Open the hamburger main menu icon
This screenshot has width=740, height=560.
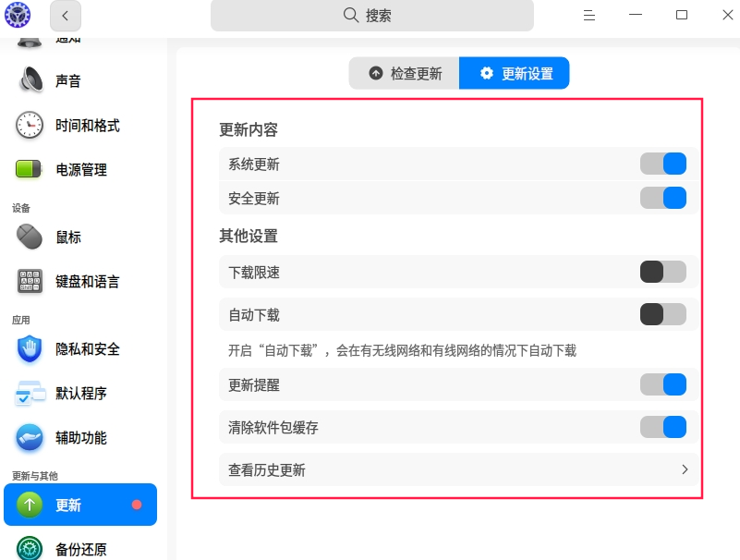(589, 16)
